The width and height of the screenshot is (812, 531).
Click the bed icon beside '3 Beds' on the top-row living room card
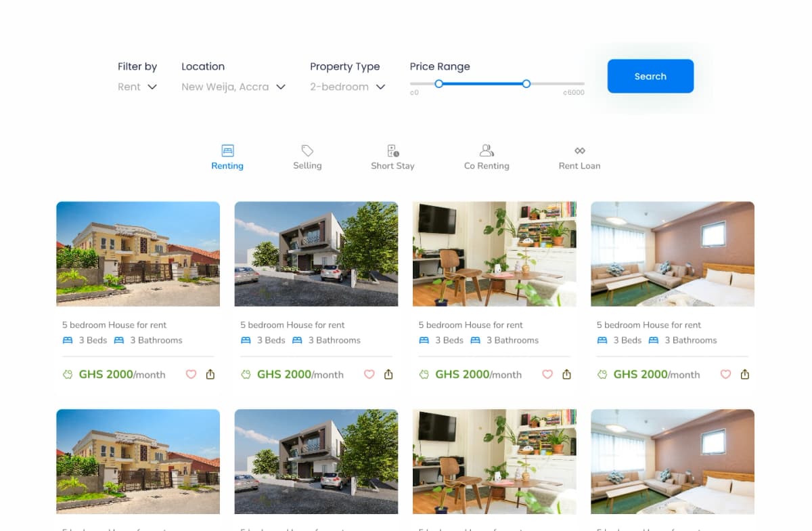(424, 340)
